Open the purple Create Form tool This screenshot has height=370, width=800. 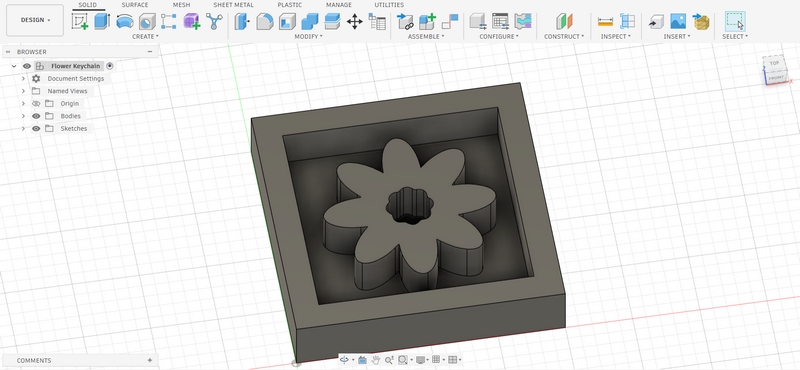pyautogui.click(x=191, y=21)
